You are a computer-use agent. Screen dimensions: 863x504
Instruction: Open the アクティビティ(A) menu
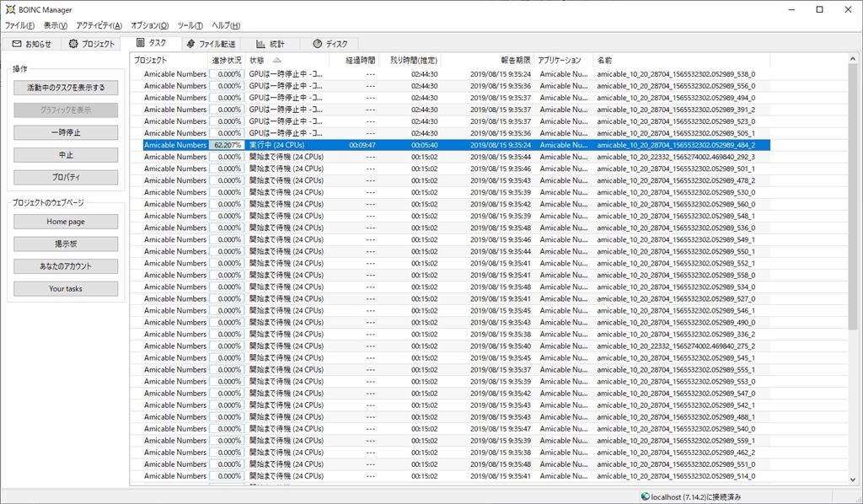point(99,25)
